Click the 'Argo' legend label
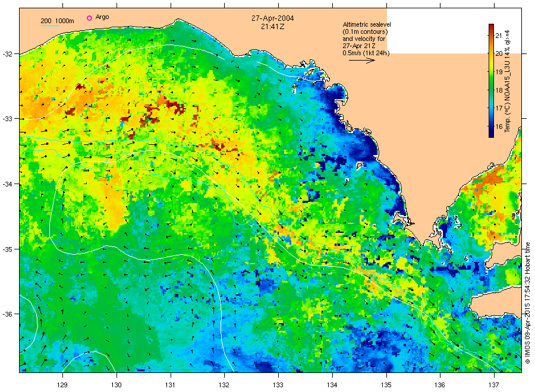Screen dimensions: 535x392 coord(102,17)
